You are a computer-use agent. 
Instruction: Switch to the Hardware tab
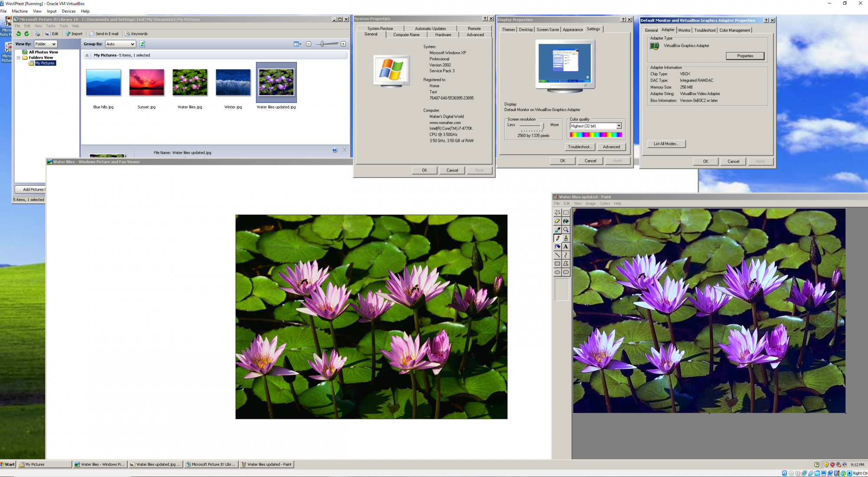click(443, 35)
